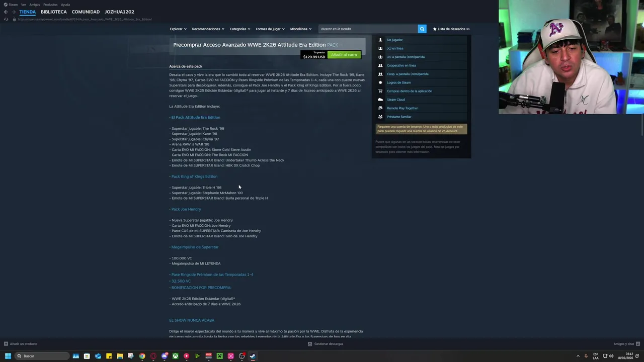
Task: Open the Ver menu
Action: click(23, 5)
